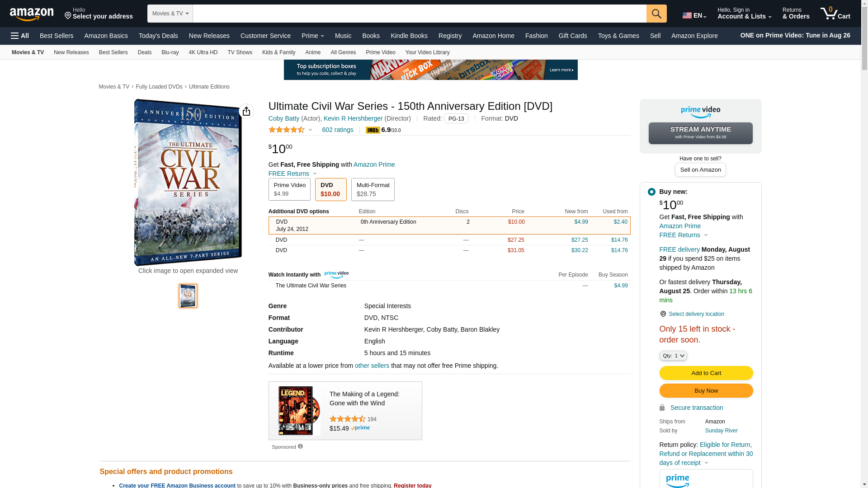Viewport: 868px width, 488px height.
Task: Select the Buy new radio button
Action: 651,192
